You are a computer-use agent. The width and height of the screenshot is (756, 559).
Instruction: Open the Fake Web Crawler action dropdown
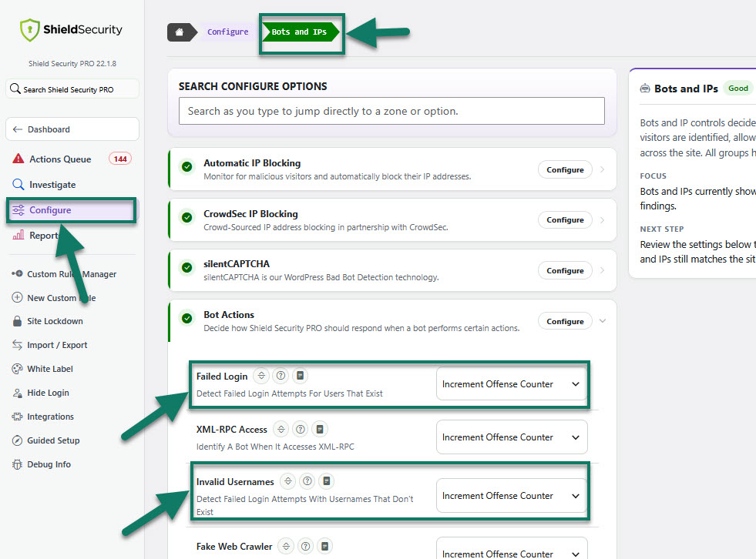click(512, 549)
